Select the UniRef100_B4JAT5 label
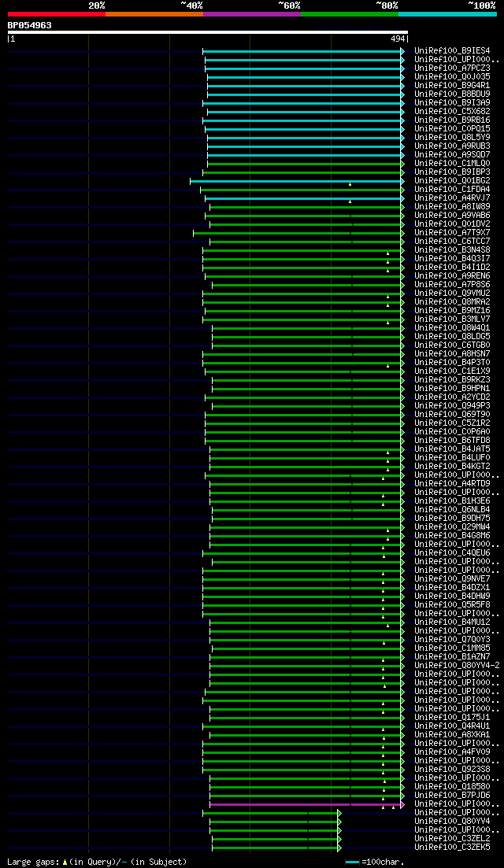The image size is (504, 868). 452,449
